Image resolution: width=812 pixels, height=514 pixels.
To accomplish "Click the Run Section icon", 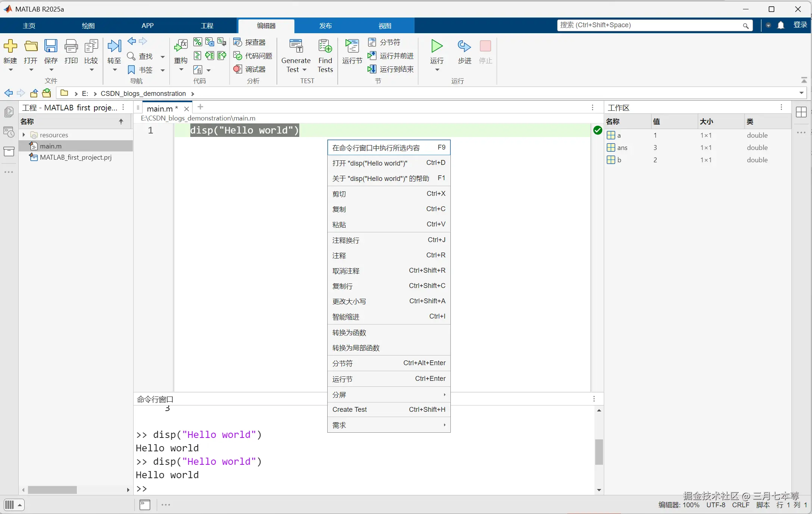I will point(352,47).
